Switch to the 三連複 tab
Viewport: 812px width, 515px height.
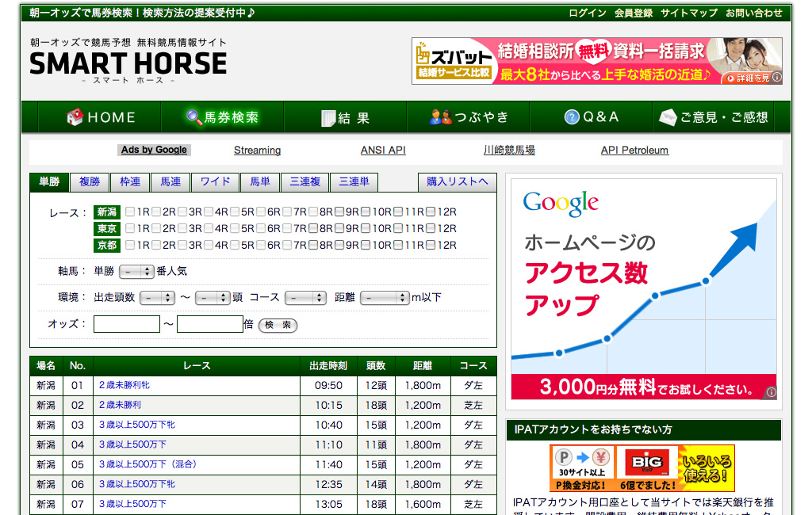click(x=305, y=181)
